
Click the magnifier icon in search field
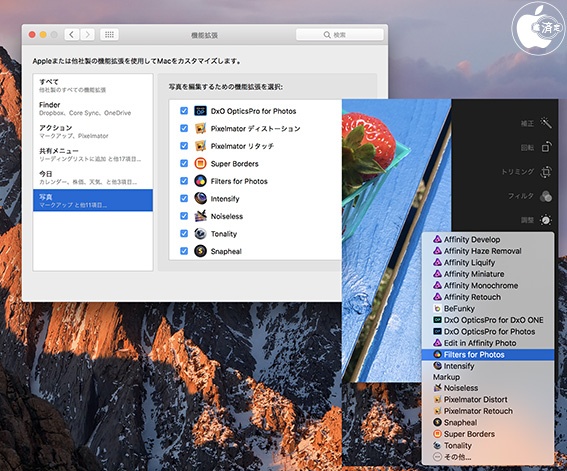(x=327, y=35)
